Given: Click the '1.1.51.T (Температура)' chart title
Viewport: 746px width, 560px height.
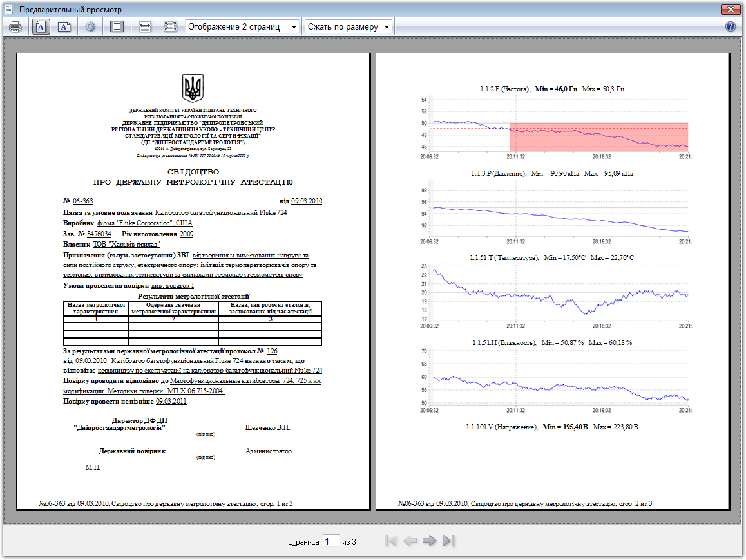Looking at the screenshot, I should click(504, 257).
